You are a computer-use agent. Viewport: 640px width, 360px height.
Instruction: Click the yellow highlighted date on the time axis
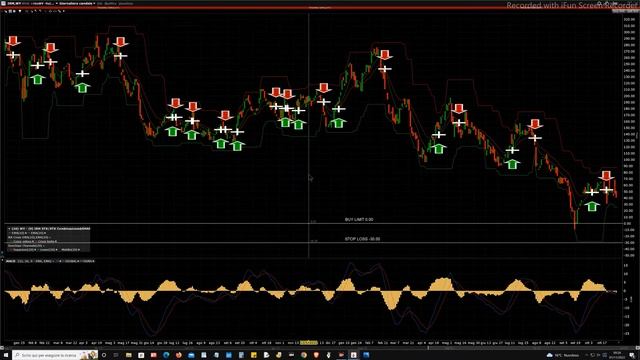(x=309, y=343)
